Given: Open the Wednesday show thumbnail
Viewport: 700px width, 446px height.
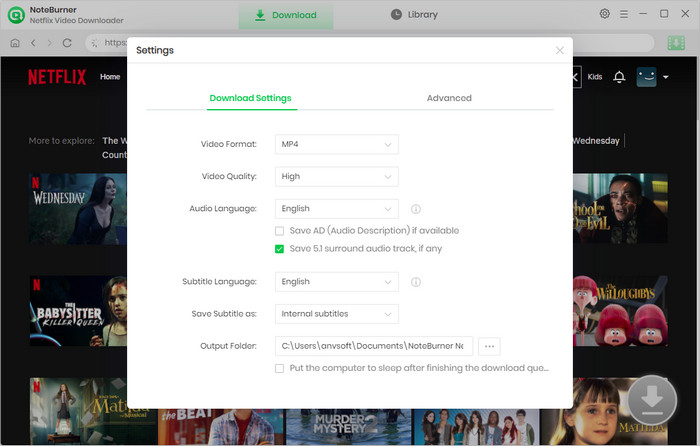Looking at the screenshot, I should [78, 209].
